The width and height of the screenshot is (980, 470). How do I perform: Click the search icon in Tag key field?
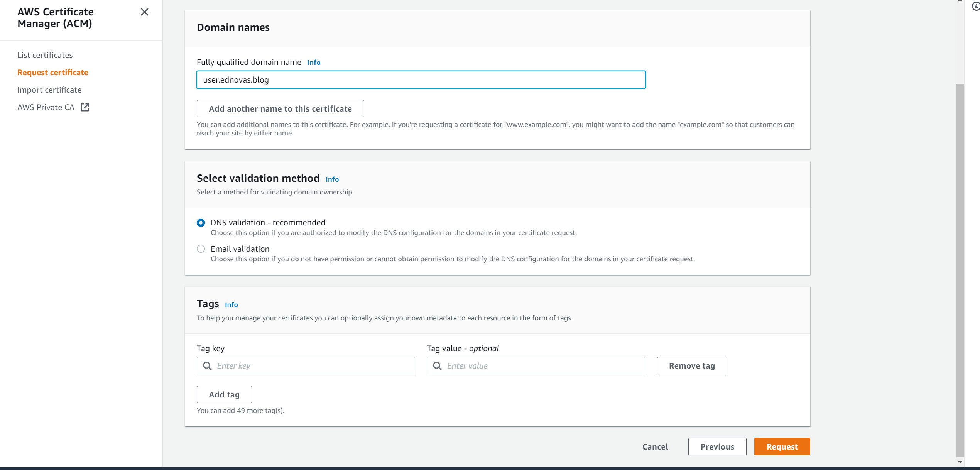pyautogui.click(x=207, y=365)
